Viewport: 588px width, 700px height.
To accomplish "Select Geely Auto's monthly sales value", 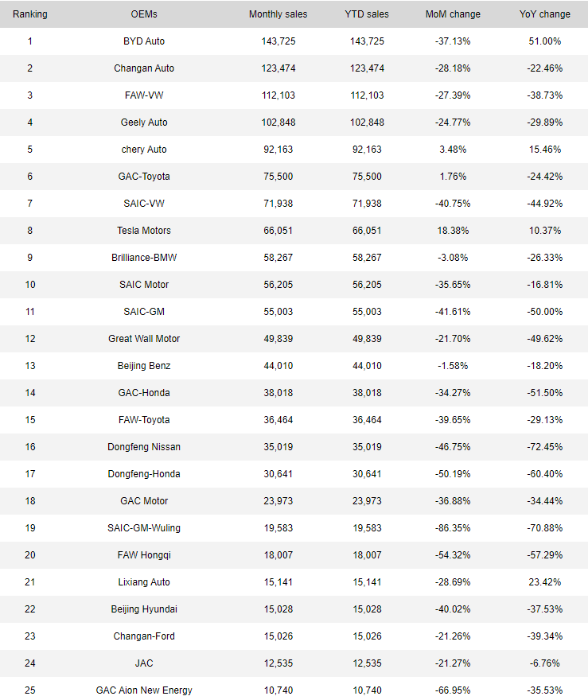I will 278,122.
